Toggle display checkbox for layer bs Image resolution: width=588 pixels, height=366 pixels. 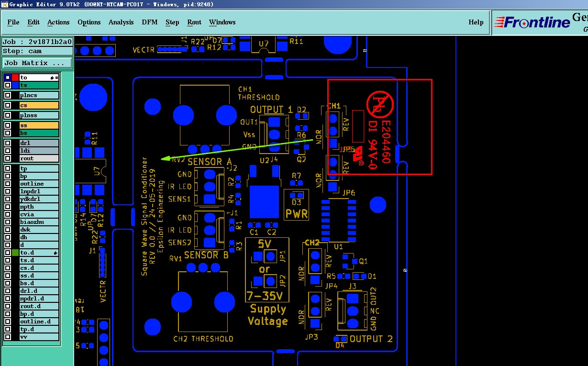tap(8, 133)
